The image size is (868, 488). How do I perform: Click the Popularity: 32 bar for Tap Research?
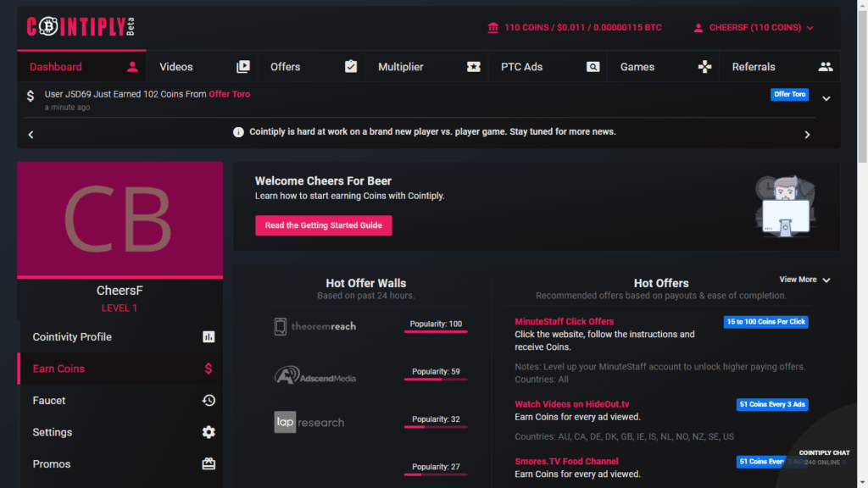(436, 427)
